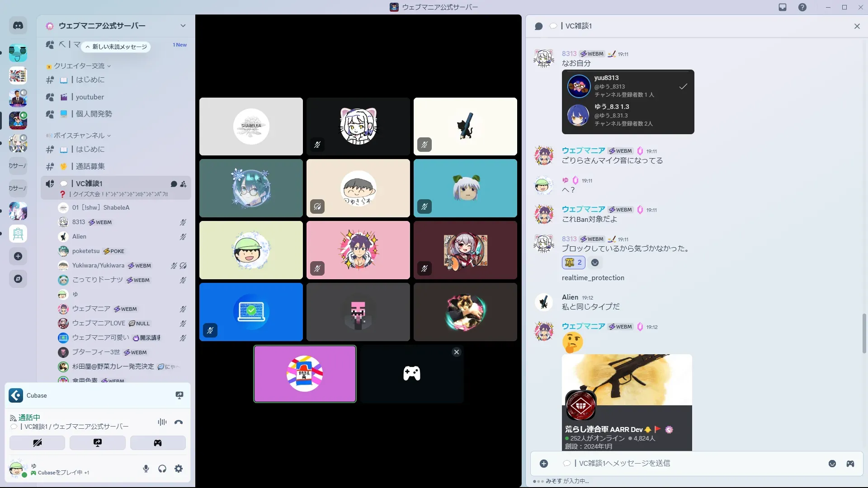Screen dimensions: 868x488
Task: Toggle microphone mute
Action: (x=146, y=469)
